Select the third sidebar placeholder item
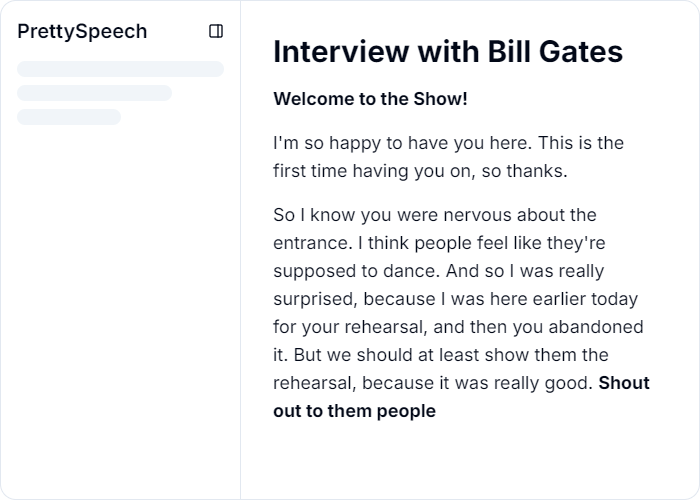700x500 pixels. coord(69,117)
